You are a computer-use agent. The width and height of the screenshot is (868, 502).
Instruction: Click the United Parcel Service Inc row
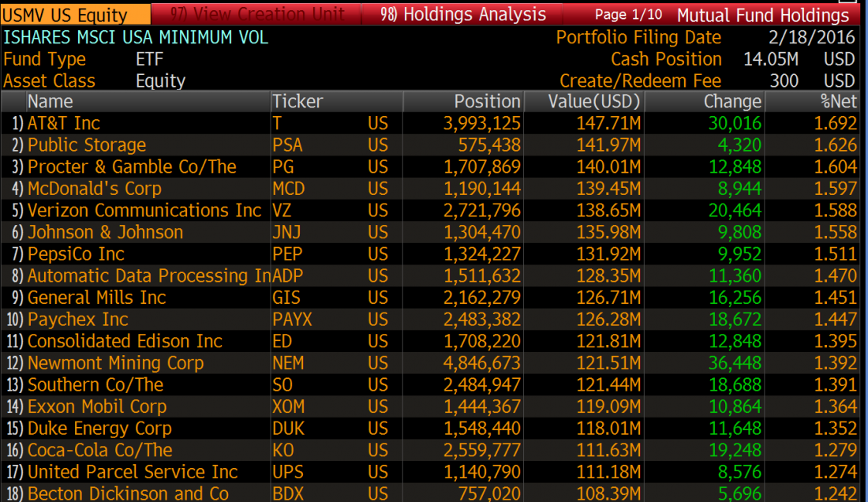133,472
